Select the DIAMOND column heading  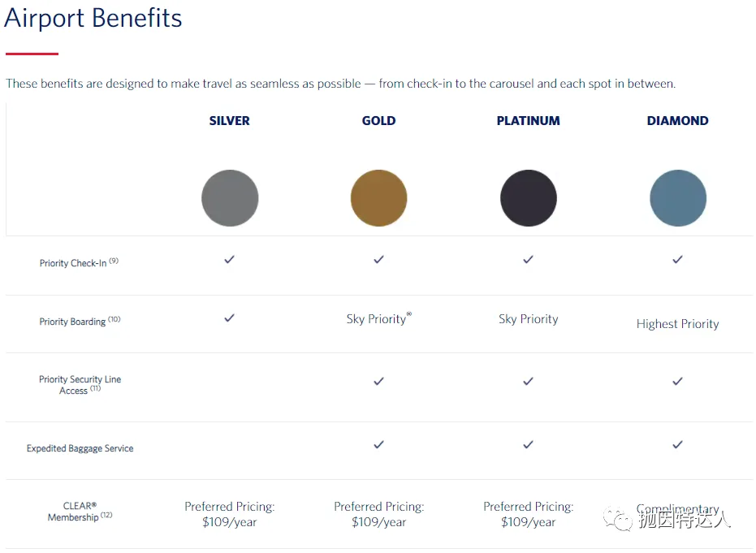(x=678, y=120)
